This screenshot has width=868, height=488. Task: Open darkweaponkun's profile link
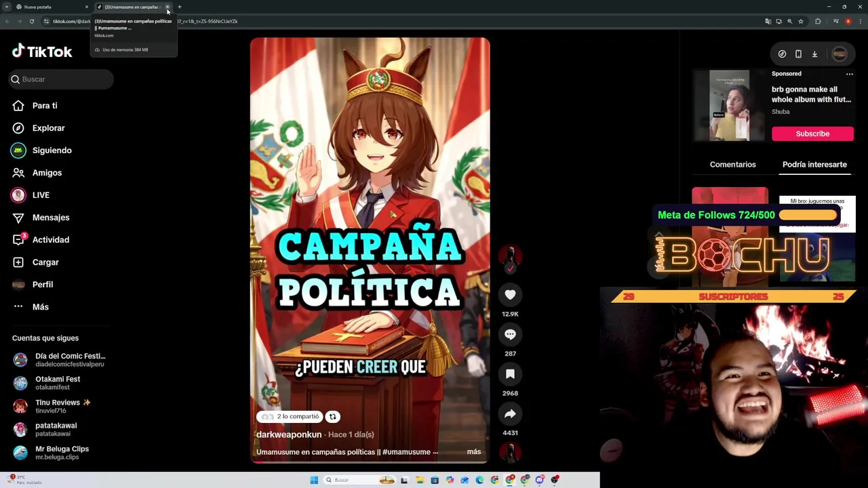coord(289,434)
